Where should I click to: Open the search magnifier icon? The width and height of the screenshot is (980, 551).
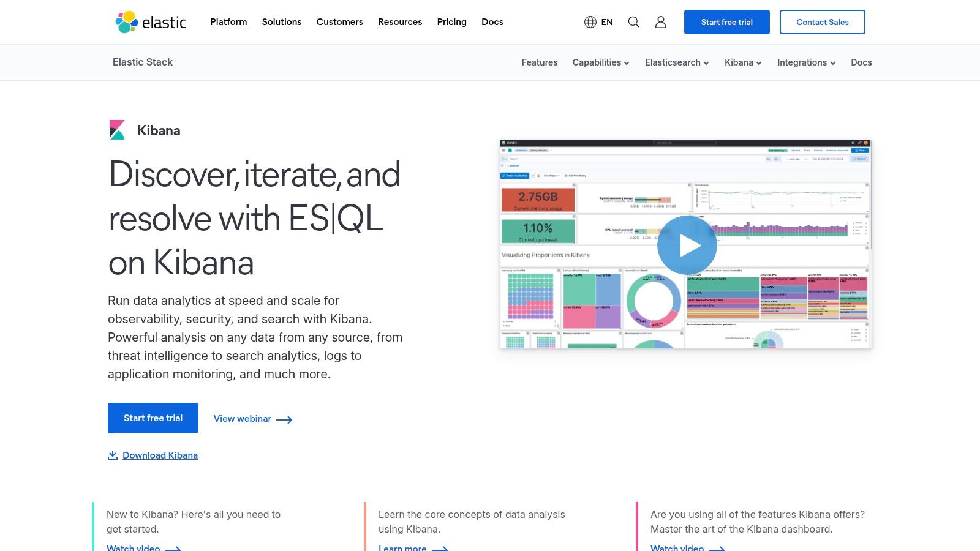634,22
